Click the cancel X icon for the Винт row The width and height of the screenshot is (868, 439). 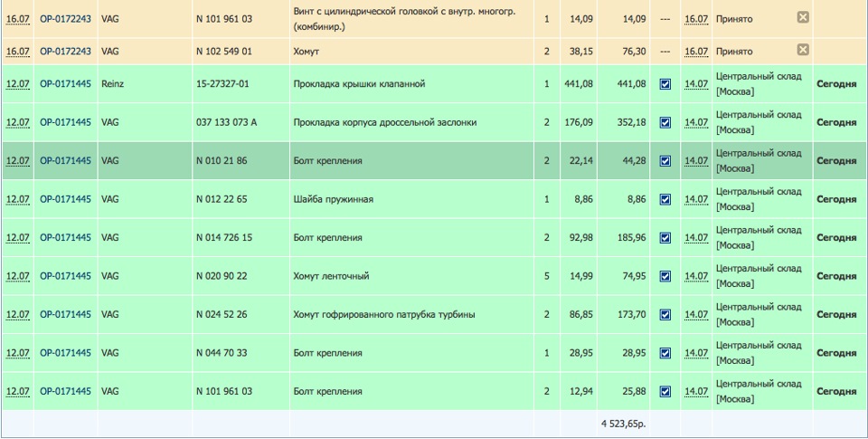(803, 17)
